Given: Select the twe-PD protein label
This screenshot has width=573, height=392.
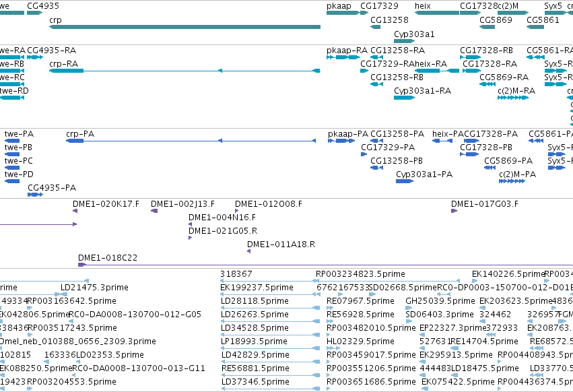Looking at the screenshot, I should (19, 174).
